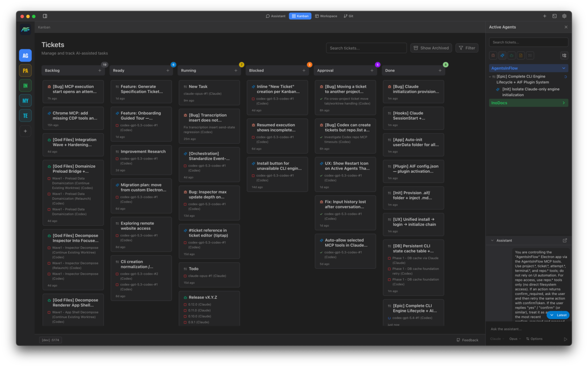
Task: Select the bug filter icon in Active Agents
Action: pyautogui.click(x=493, y=55)
